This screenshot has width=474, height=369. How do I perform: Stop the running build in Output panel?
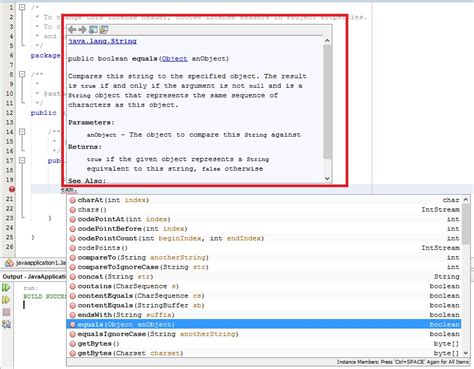coord(6,312)
